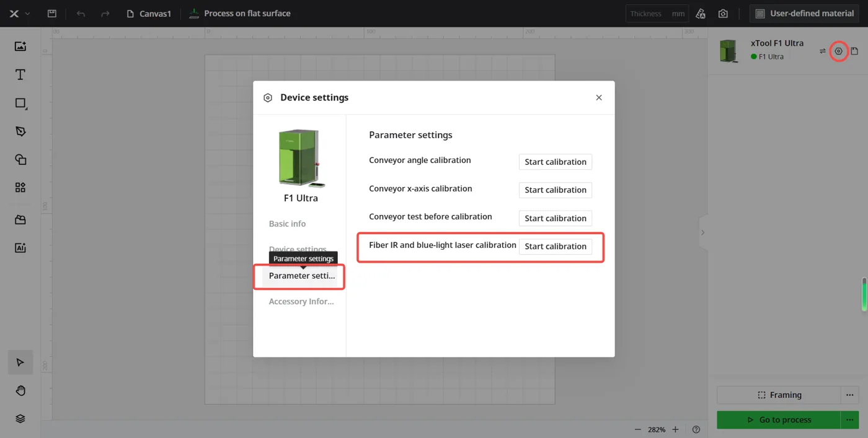Screen dimensions: 868x438
Task: Zoom in with the plus button
Action: coord(675,429)
